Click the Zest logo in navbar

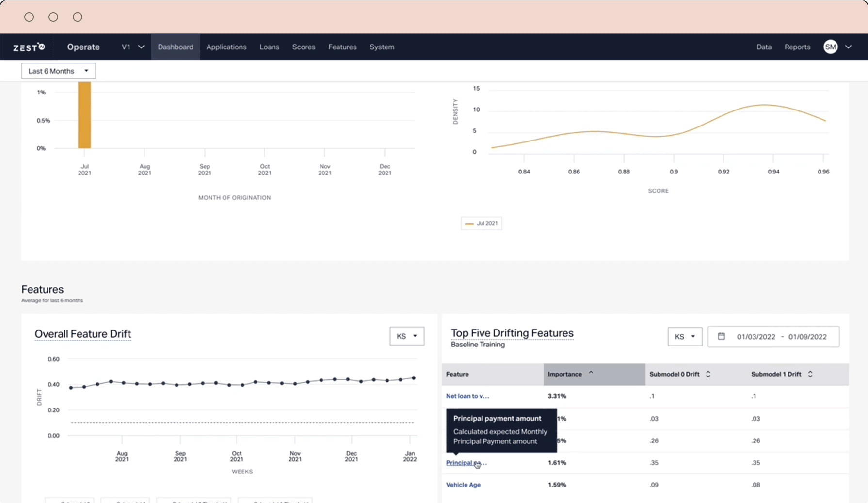click(x=29, y=47)
